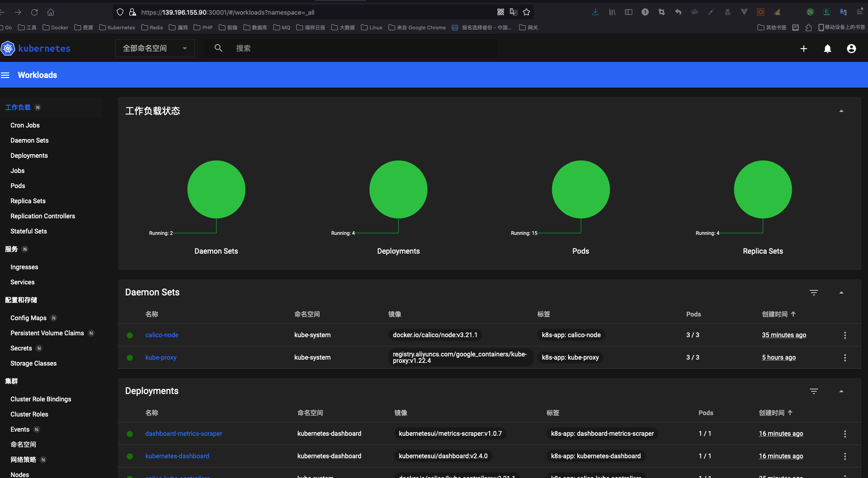Screen dimensions: 868x478
Task: Open Stateful Sets in sidebar
Action: [x=28, y=231]
